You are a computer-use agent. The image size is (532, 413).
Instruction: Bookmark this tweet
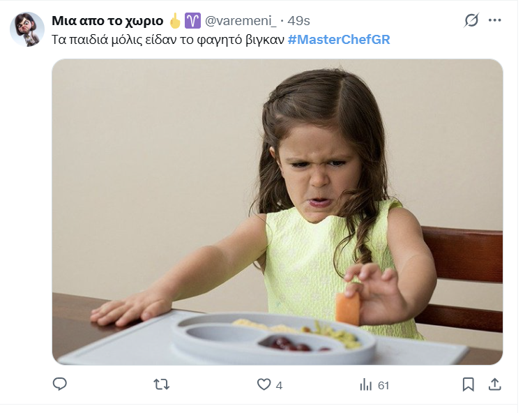(x=469, y=384)
